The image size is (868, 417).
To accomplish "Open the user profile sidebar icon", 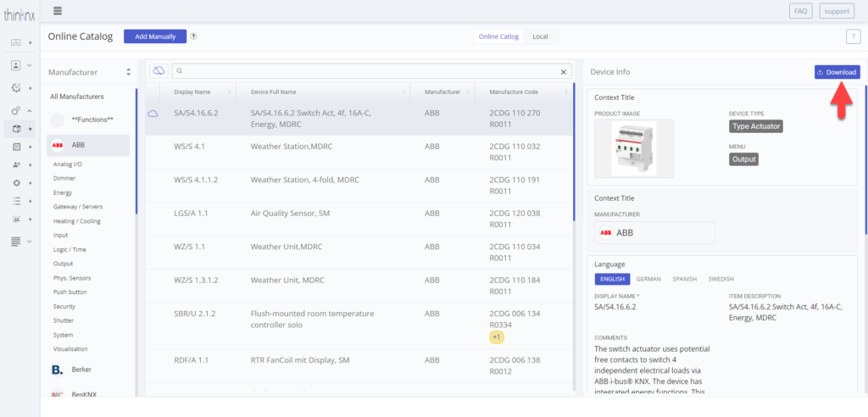I will 16,65.
